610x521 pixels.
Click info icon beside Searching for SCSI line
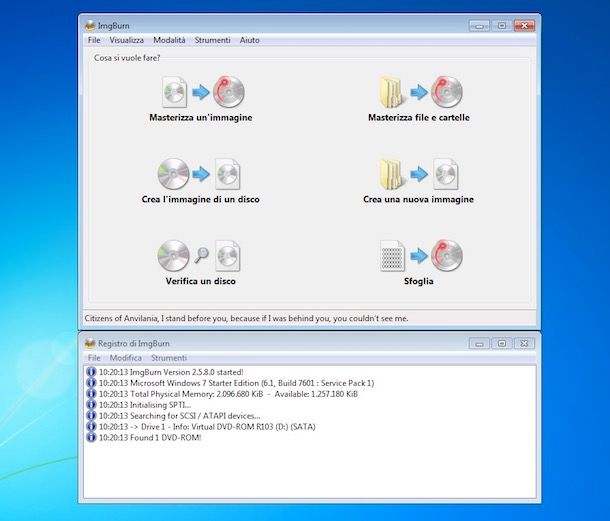(x=91, y=416)
